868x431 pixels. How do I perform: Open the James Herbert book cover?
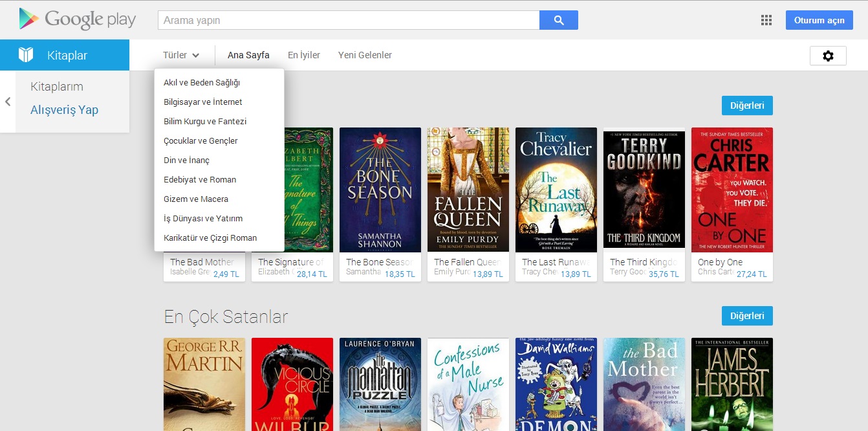[732, 384]
